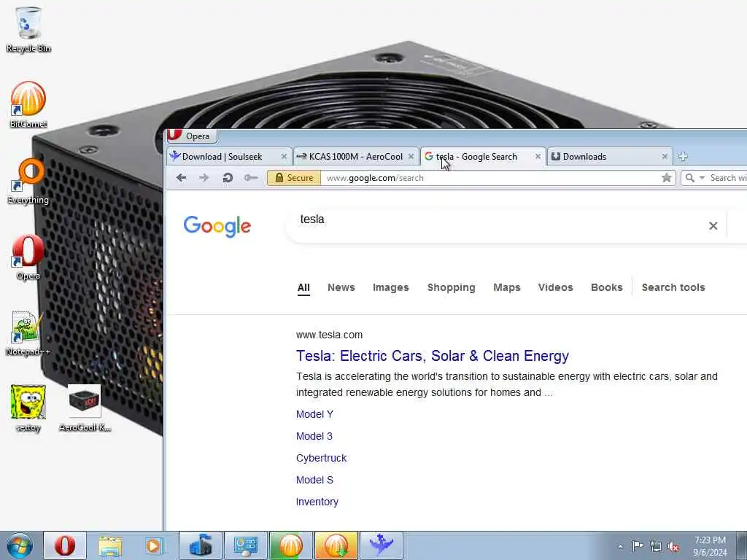747x560 pixels.
Task: Click the password manager key icon
Action: coord(251,178)
